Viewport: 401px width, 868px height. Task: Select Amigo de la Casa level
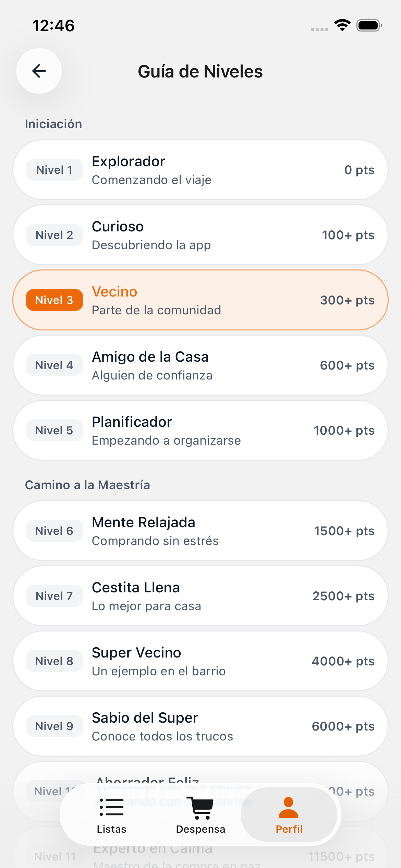click(200, 365)
